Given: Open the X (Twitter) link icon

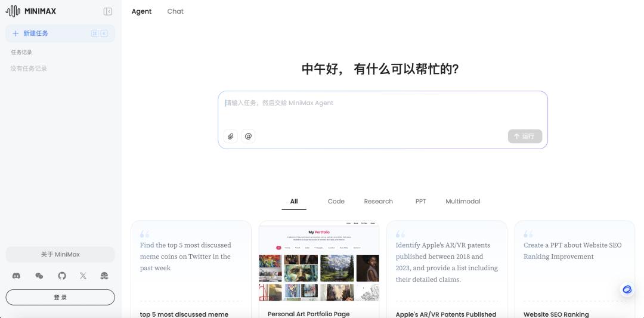Looking at the screenshot, I should coord(83,276).
